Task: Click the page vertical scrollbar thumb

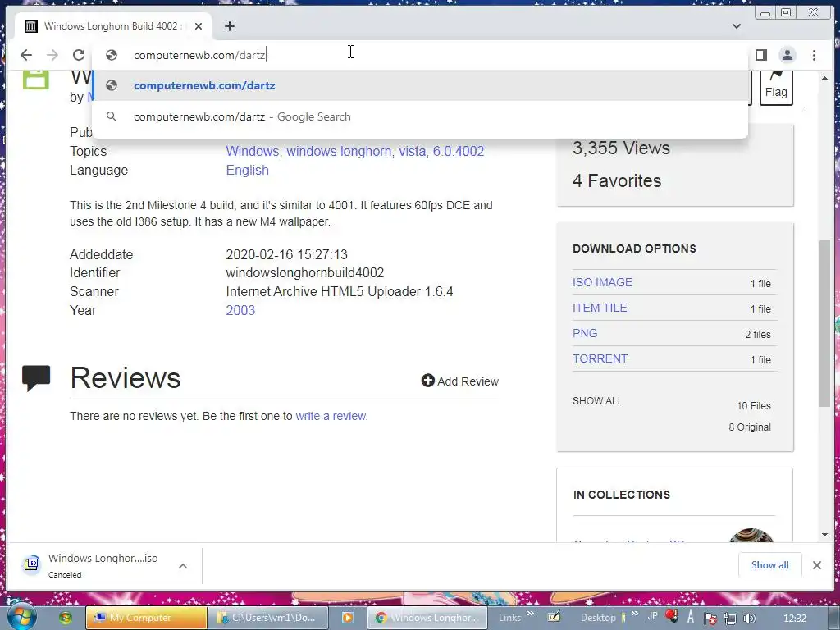Action: click(x=824, y=323)
